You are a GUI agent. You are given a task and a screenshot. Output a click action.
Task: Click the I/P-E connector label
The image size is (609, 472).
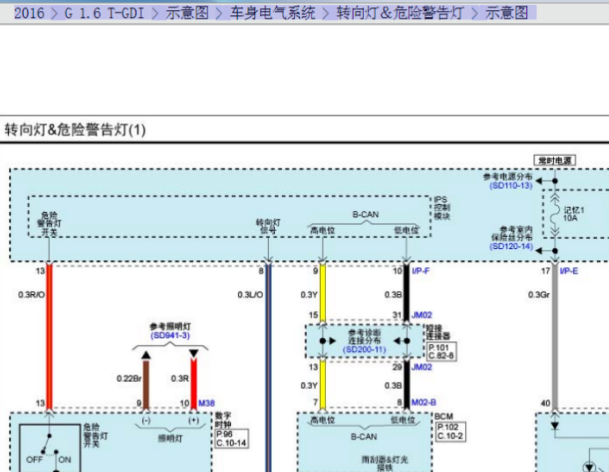569,271
